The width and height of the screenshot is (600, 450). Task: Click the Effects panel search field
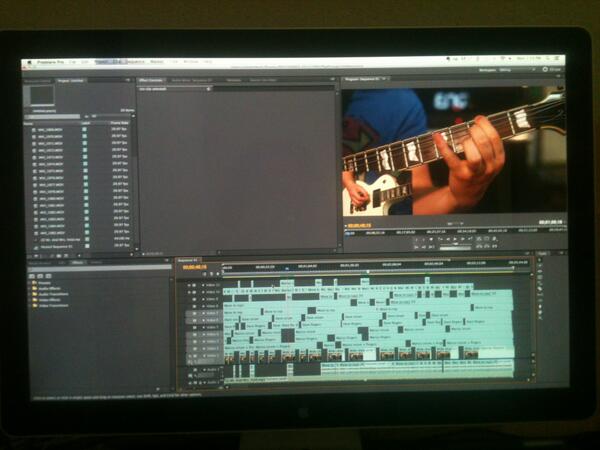click(99, 268)
